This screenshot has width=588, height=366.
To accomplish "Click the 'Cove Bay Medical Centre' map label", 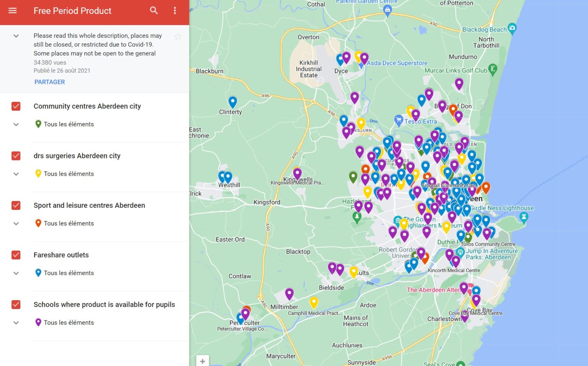I will (475, 313).
